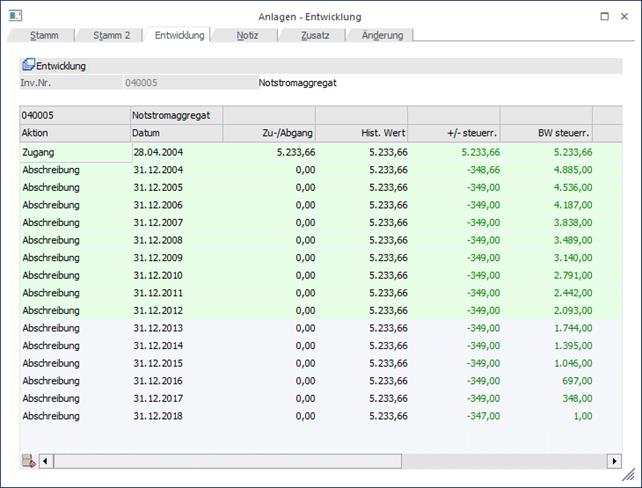Open the Änderung tab

coord(382,35)
